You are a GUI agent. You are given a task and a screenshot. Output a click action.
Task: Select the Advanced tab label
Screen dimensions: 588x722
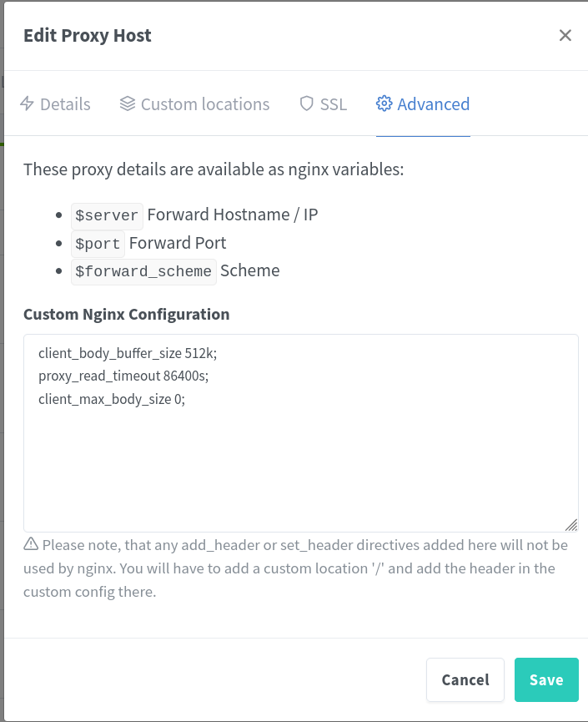click(434, 104)
